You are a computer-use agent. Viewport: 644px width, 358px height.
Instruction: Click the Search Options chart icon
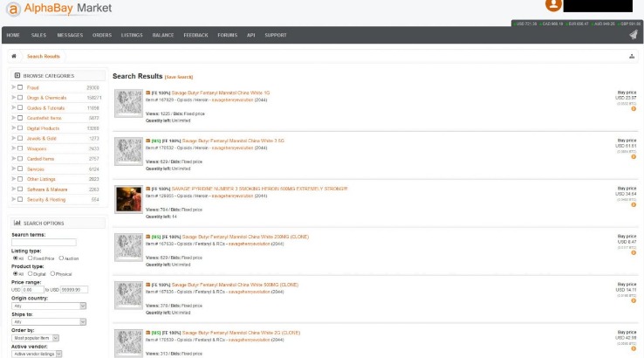click(17, 223)
